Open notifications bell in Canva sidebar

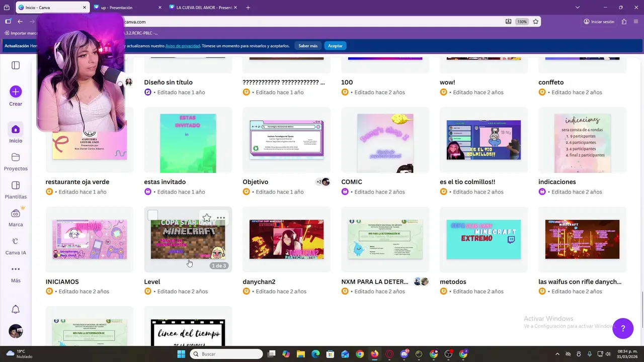coord(16,309)
